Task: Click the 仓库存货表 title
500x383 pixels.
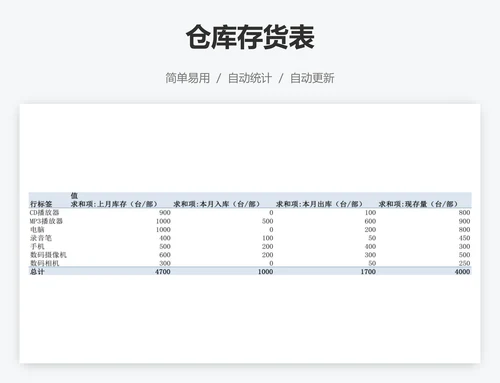Action: click(250, 37)
